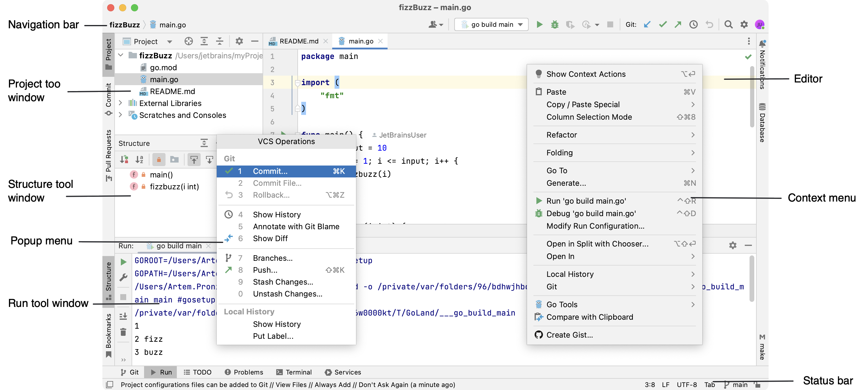Click View Files link in status bar
868x390 pixels.
291,385
